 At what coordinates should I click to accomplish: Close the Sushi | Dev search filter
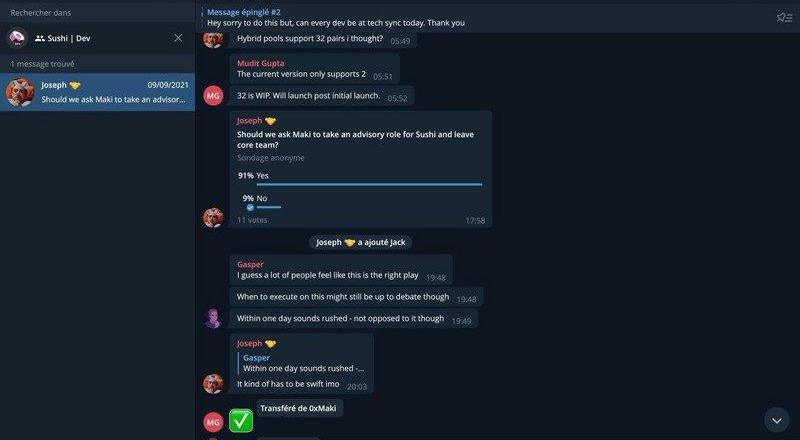click(x=178, y=38)
